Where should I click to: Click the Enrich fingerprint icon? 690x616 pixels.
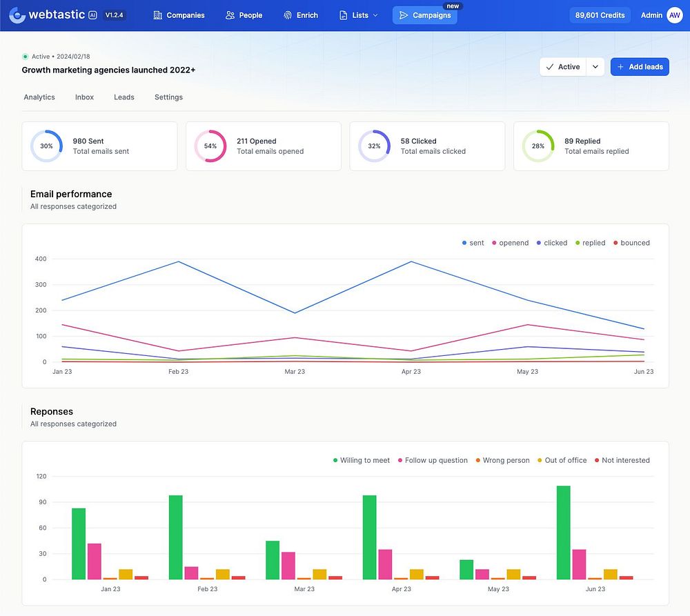[x=288, y=15]
